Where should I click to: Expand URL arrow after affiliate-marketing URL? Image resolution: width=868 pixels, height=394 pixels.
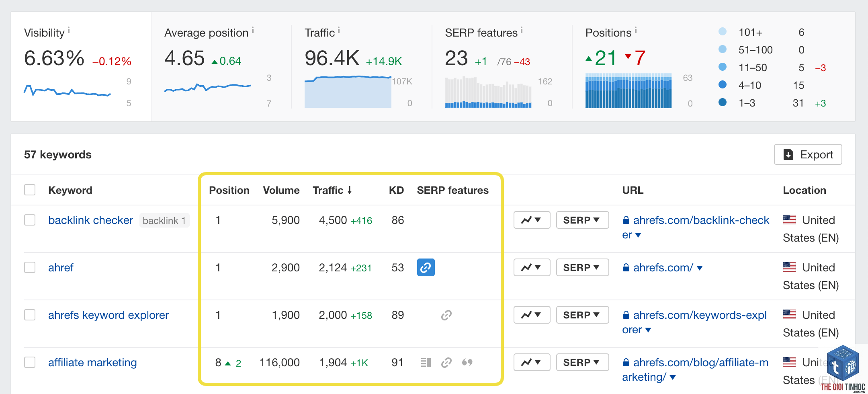pyautogui.click(x=673, y=378)
